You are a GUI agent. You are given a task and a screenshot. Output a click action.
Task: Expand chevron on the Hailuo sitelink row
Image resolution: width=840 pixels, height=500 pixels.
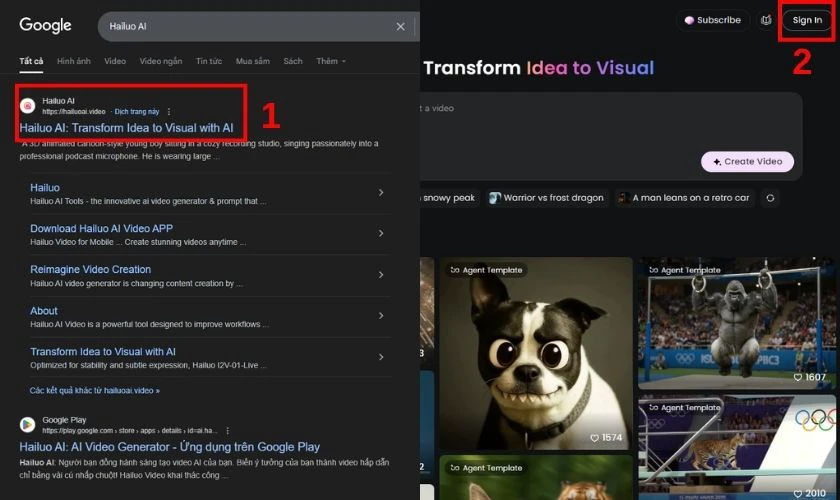point(381,192)
